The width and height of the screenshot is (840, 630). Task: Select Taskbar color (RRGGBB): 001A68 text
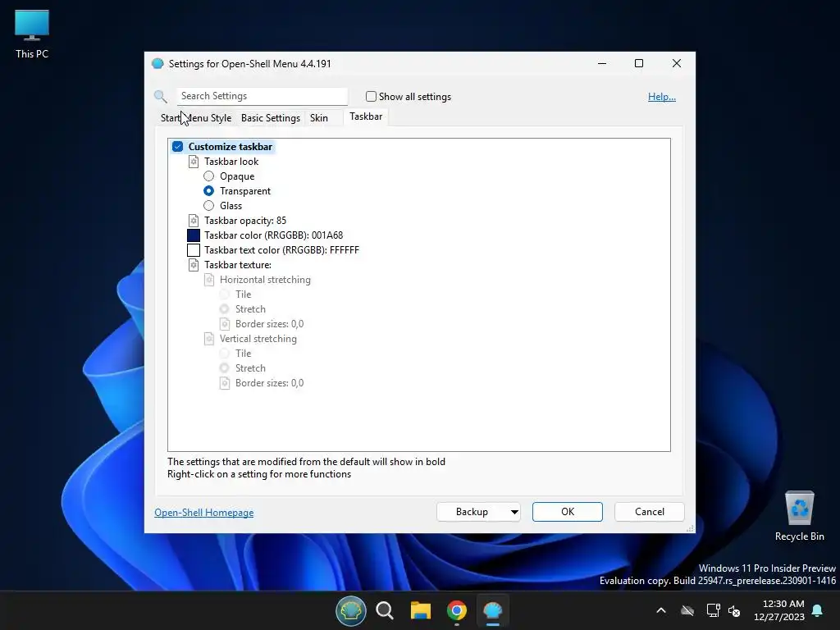(x=274, y=235)
